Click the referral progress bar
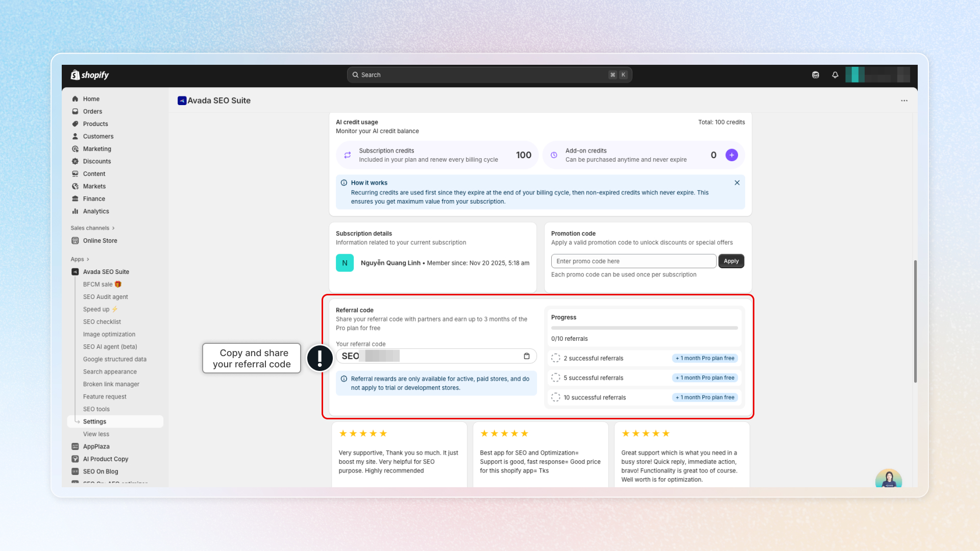Viewport: 980px width, 551px height. pyautogui.click(x=644, y=328)
